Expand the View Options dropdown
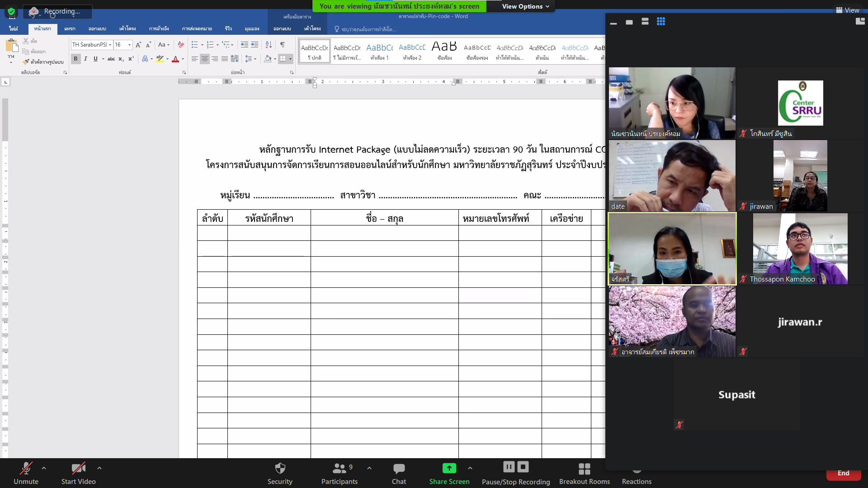Viewport: 868px width, 488px height. tap(525, 6)
